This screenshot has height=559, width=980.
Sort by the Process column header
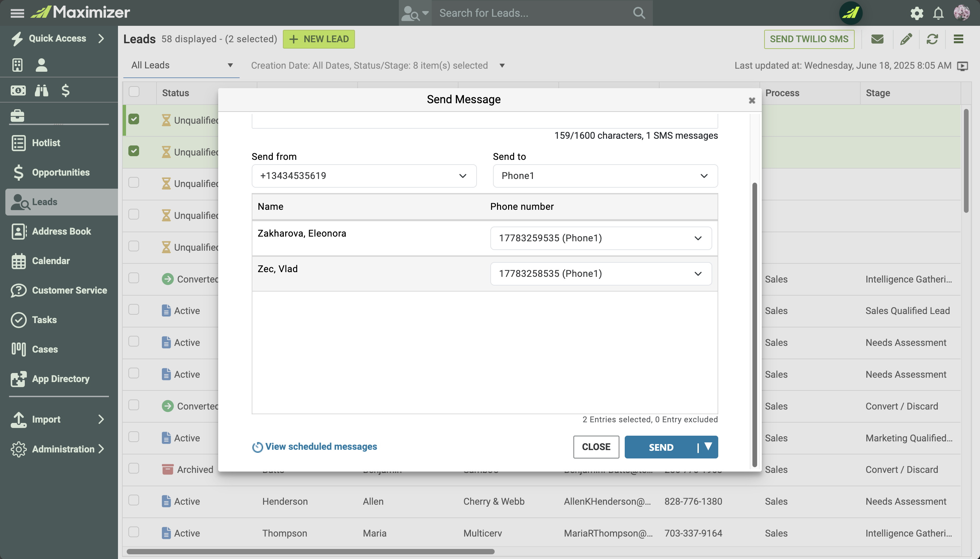coord(782,93)
